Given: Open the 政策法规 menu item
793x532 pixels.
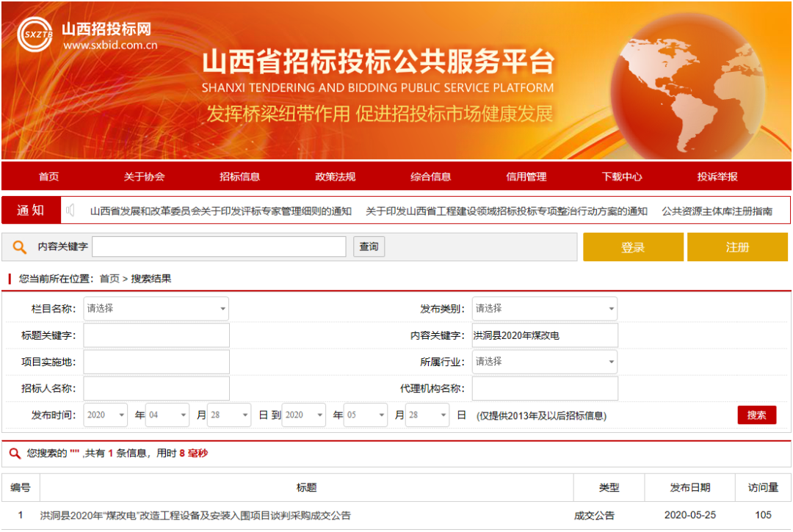Looking at the screenshot, I should tap(336, 176).
